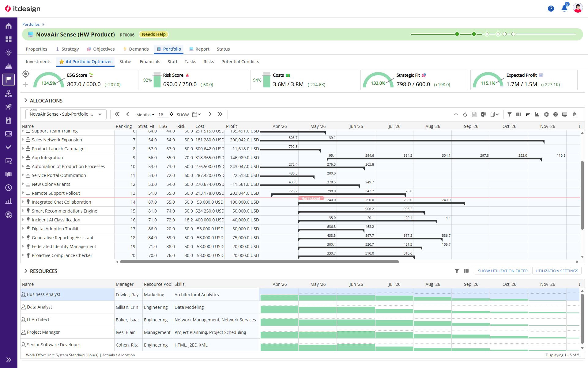Image resolution: width=588 pixels, height=368 pixels.
Task: Open the clock time icon in sidebar
Action: pyautogui.click(x=9, y=188)
